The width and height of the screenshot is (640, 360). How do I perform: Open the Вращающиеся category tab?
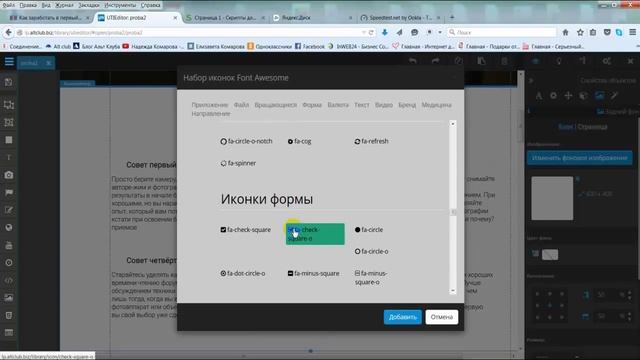(276, 105)
